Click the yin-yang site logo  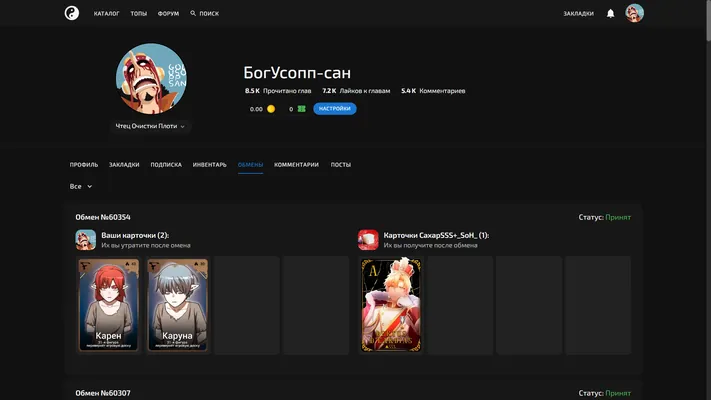[x=72, y=13]
